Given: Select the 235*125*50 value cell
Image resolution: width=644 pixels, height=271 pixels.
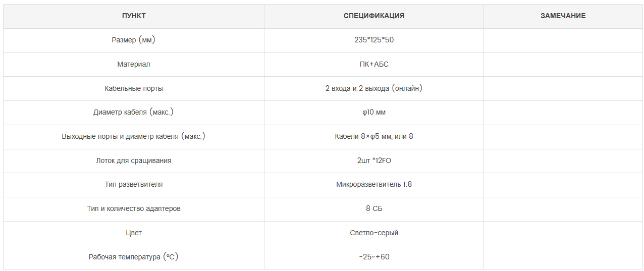Looking at the screenshot, I should pos(374,40).
